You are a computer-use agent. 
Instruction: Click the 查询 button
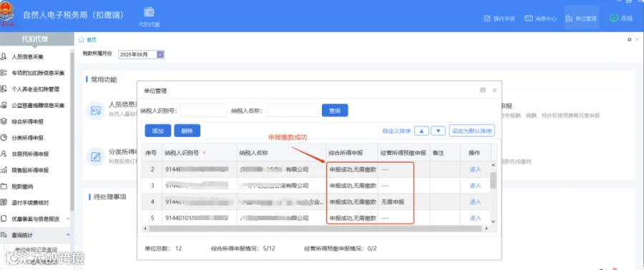(x=335, y=111)
